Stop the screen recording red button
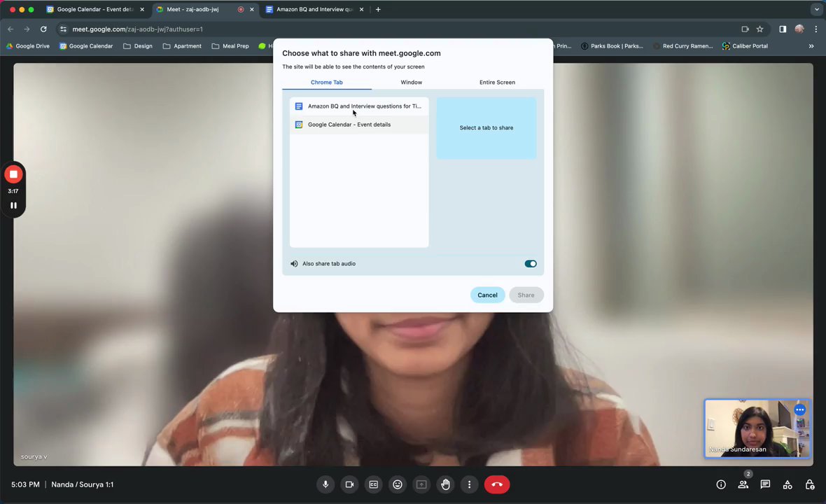Viewport: 826px width, 504px height. (x=14, y=174)
